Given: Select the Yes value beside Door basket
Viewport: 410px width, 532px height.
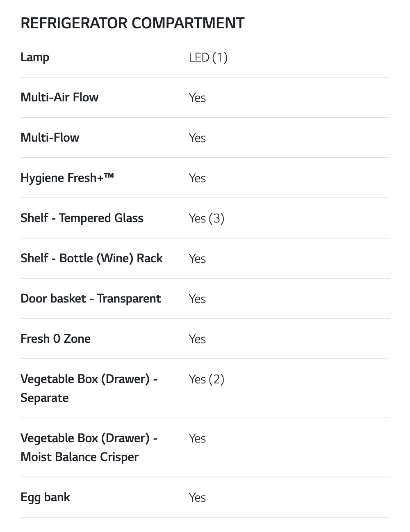Looking at the screenshot, I should pos(197,298).
